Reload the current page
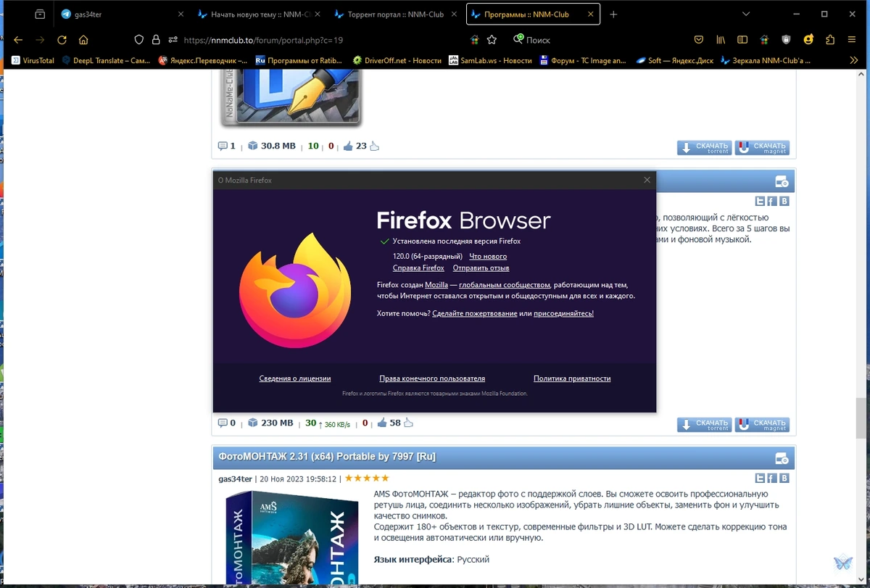 [62, 40]
